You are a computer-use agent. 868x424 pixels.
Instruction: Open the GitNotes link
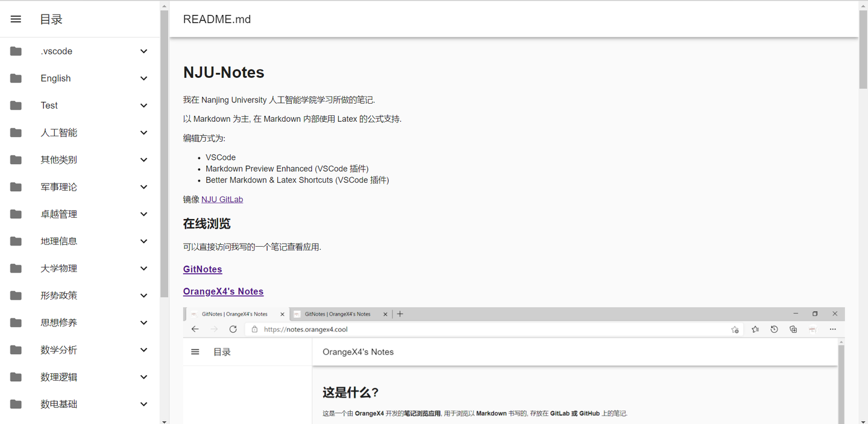click(x=202, y=269)
